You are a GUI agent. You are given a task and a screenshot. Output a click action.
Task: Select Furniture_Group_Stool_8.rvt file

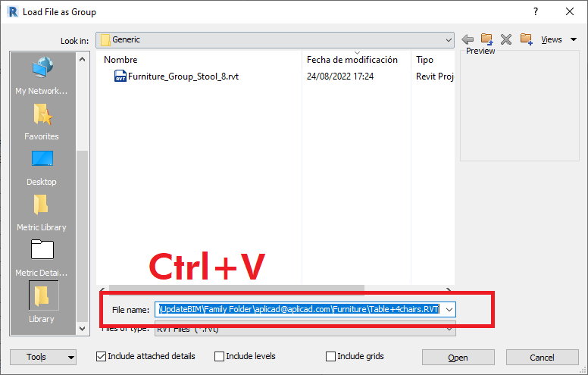[183, 77]
